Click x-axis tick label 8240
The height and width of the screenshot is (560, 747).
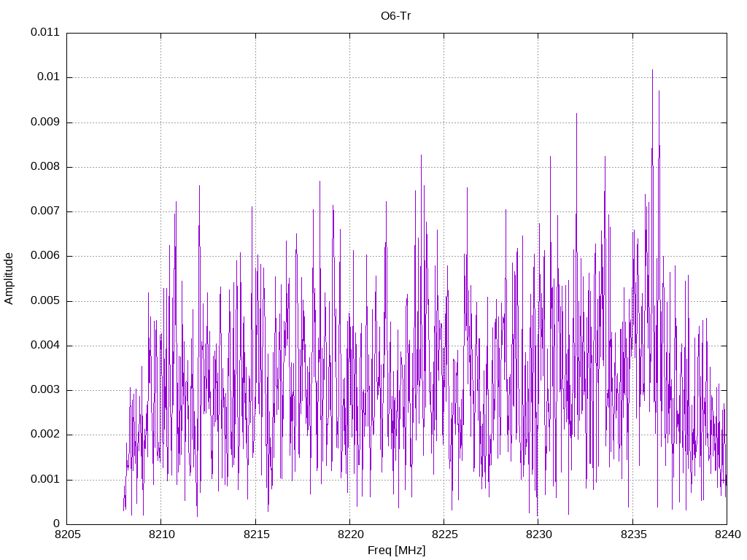pyautogui.click(x=727, y=534)
